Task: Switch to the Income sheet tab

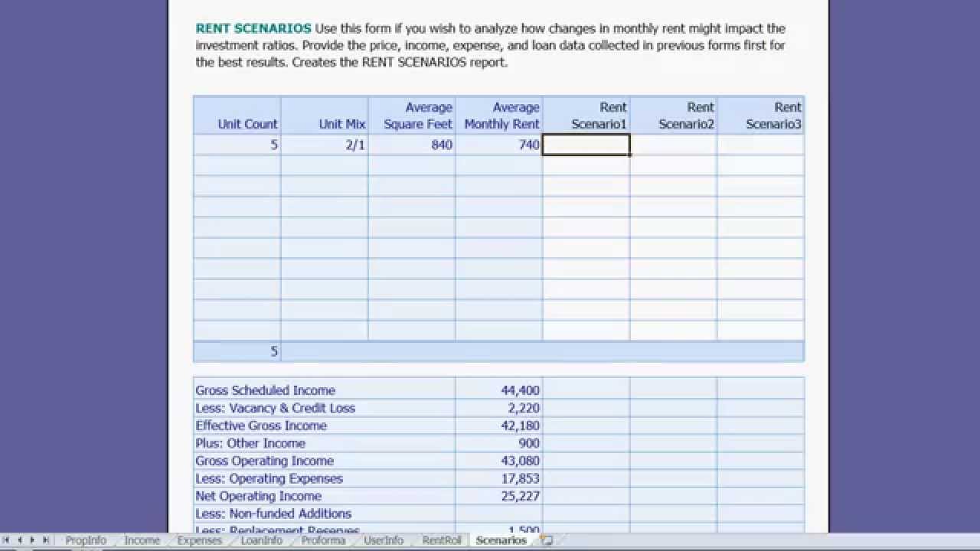Action: pyautogui.click(x=142, y=540)
